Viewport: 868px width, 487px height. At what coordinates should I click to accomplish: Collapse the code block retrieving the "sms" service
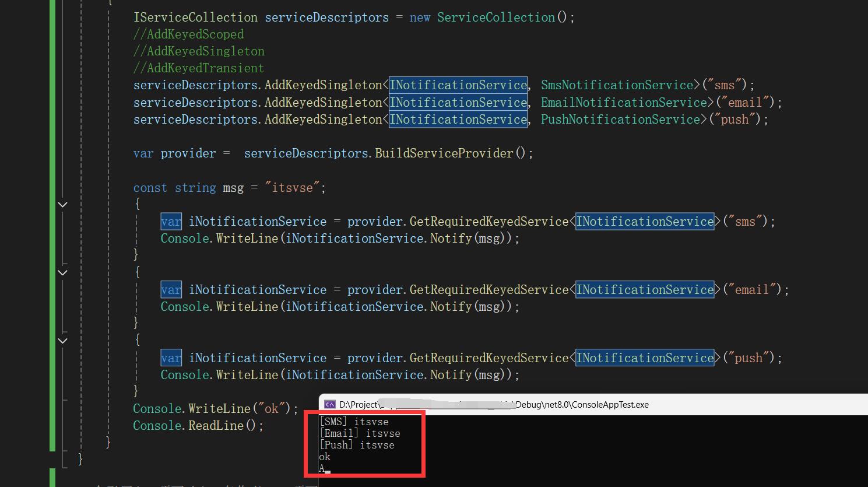pyautogui.click(x=63, y=205)
